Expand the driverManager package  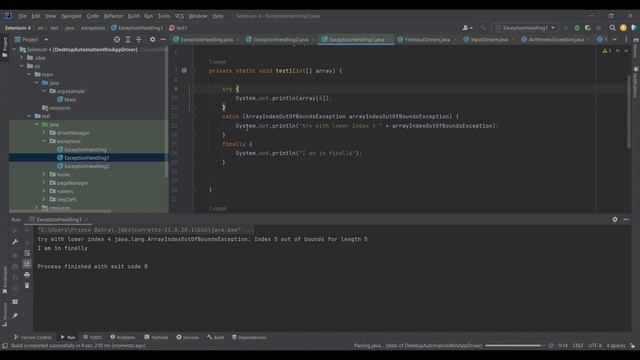[44, 133]
